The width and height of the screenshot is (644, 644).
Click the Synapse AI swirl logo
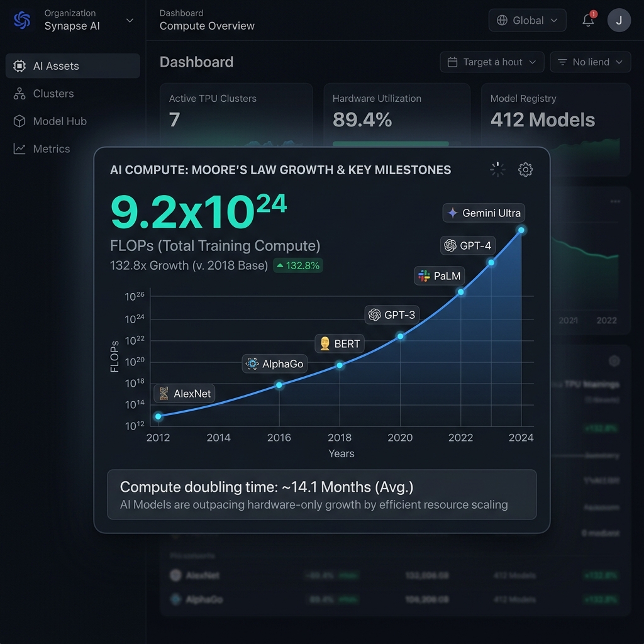click(22, 20)
